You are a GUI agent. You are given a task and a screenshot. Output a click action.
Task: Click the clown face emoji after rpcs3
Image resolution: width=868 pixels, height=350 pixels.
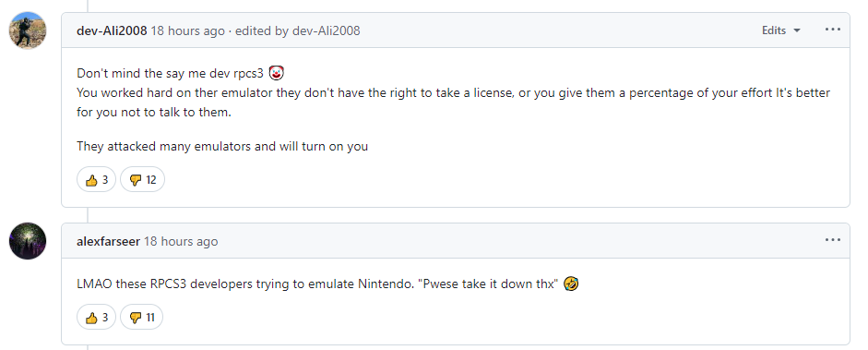tap(276, 73)
